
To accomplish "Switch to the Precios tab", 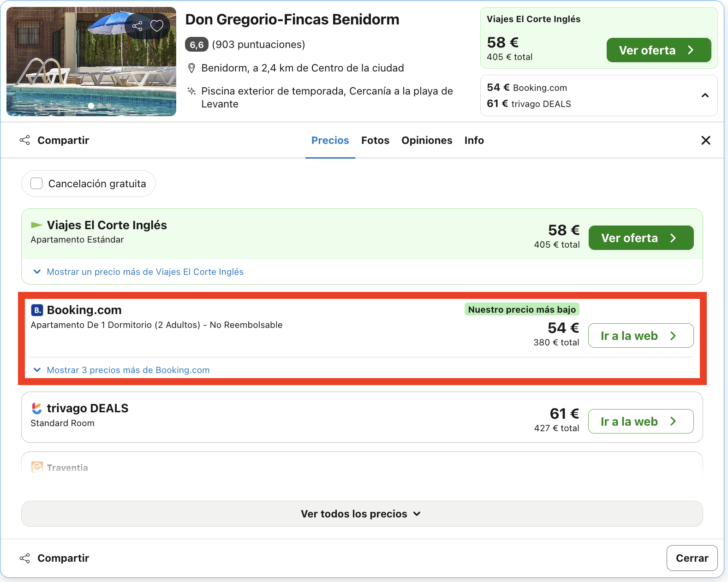I will pyautogui.click(x=330, y=140).
